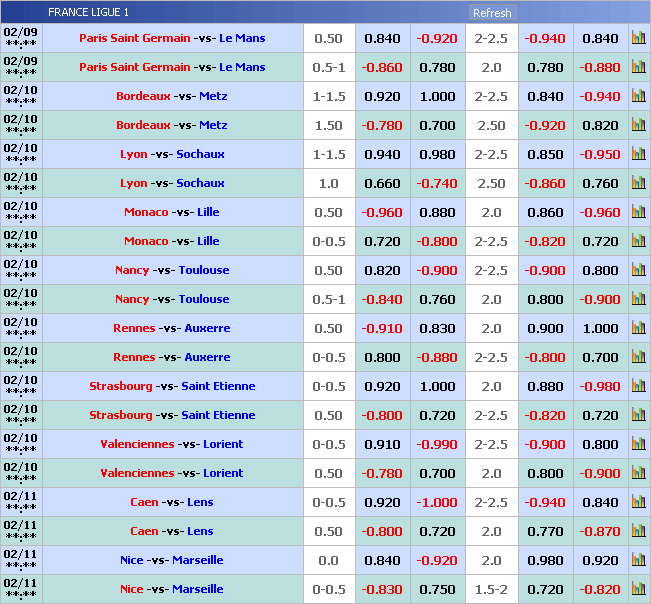Open chart icon for Paris Saint Germain 0.50 handicap row
The image size is (651, 604).
(x=638, y=38)
